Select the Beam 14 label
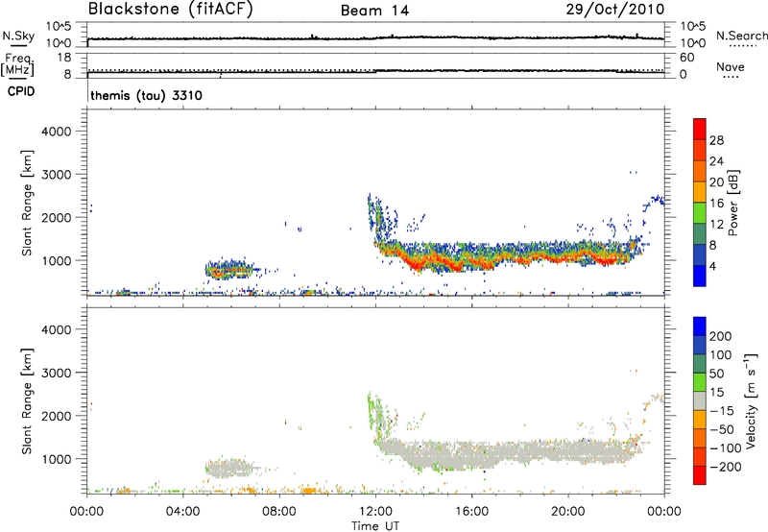Viewport: 768px width, 532px height. pos(374,11)
